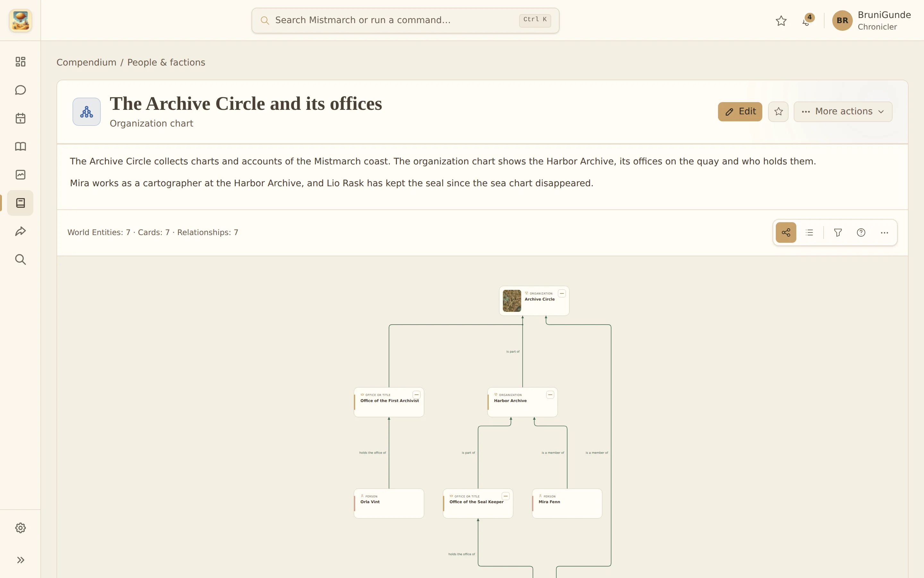The image size is (924, 578).
Task: Collapse the Archive Circle node
Action: 562,293
